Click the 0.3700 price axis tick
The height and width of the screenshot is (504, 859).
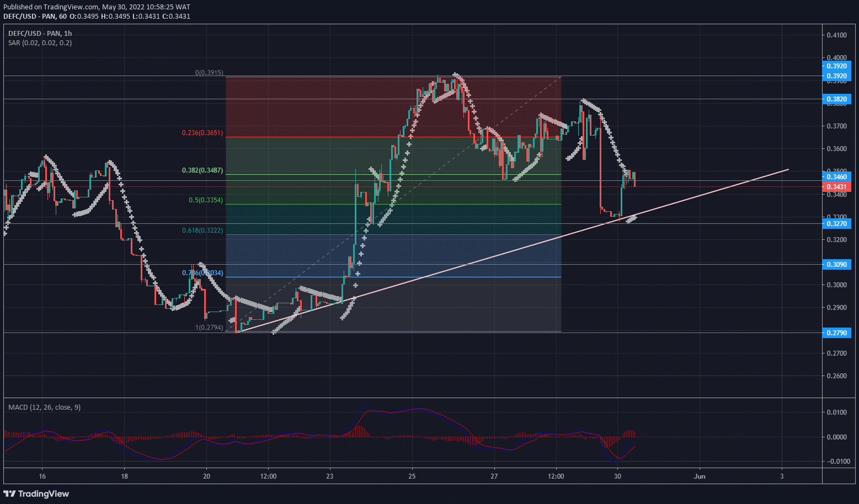point(836,126)
